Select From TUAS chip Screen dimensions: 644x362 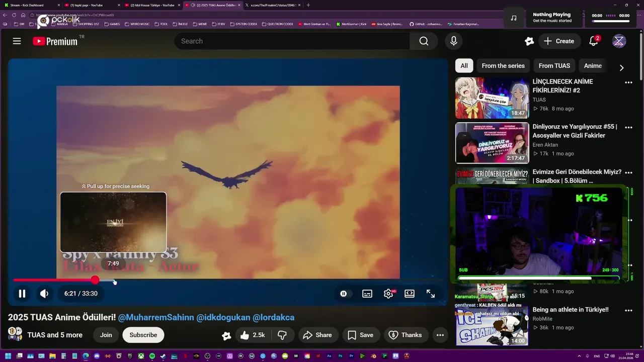pos(554,66)
